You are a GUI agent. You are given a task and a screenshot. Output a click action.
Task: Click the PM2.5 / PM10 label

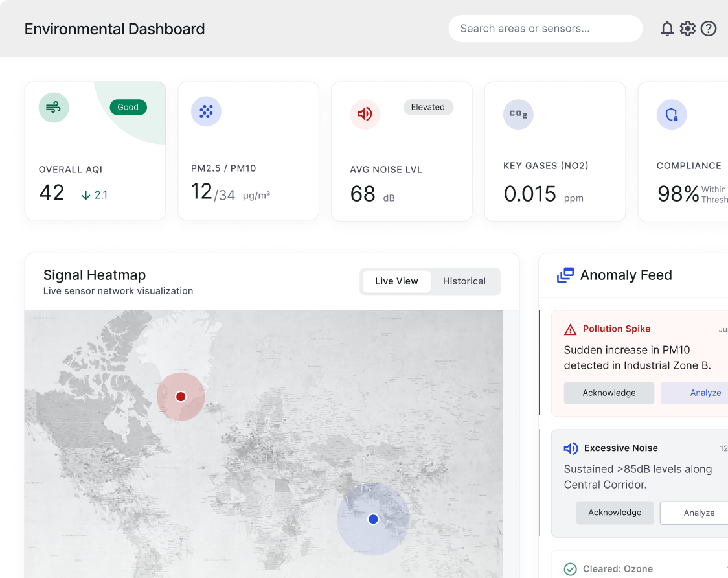coord(223,168)
